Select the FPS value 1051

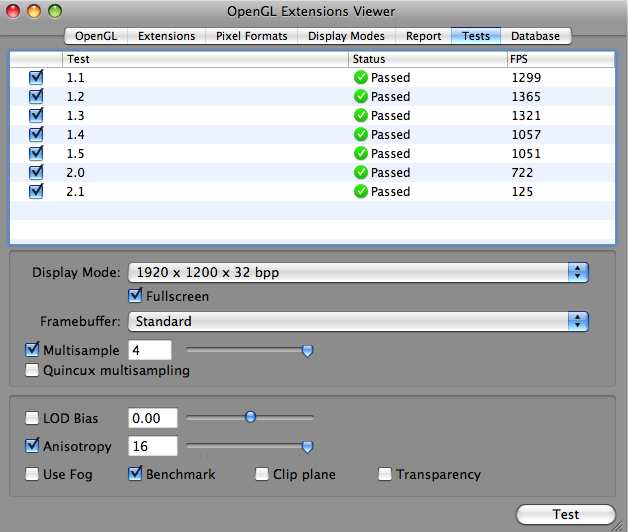[x=526, y=154]
